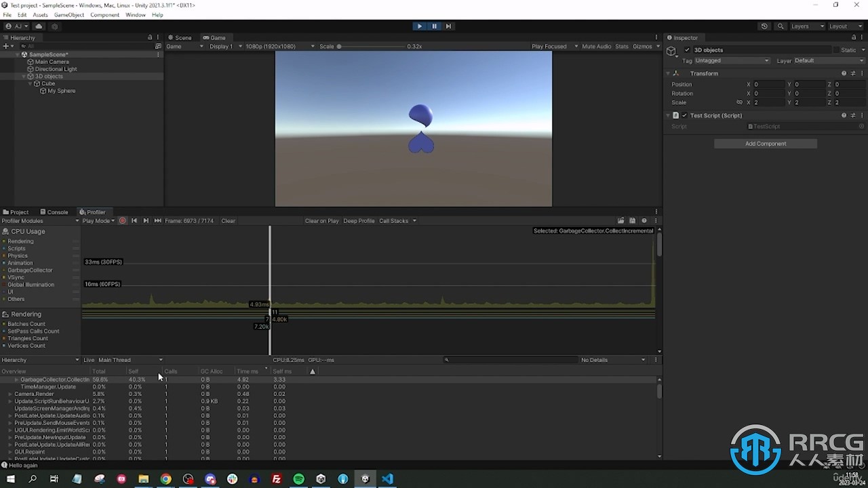868x488 pixels.
Task: Switch to the Game tab
Action: click(x=214, y=38)
